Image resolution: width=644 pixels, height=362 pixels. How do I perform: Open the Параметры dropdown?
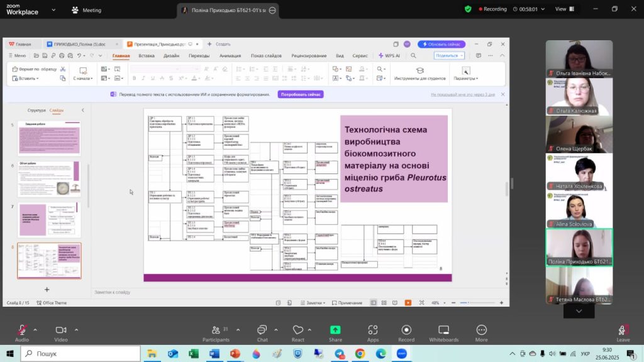(466, 74)
